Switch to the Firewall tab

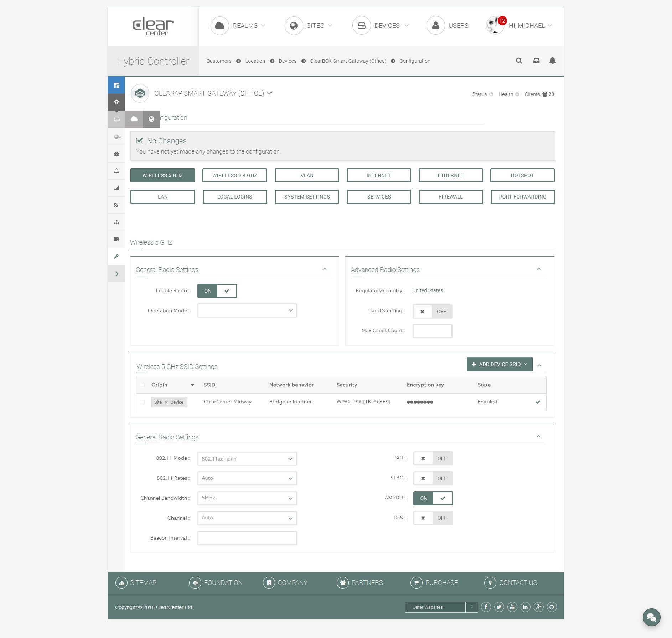point(451,197)
